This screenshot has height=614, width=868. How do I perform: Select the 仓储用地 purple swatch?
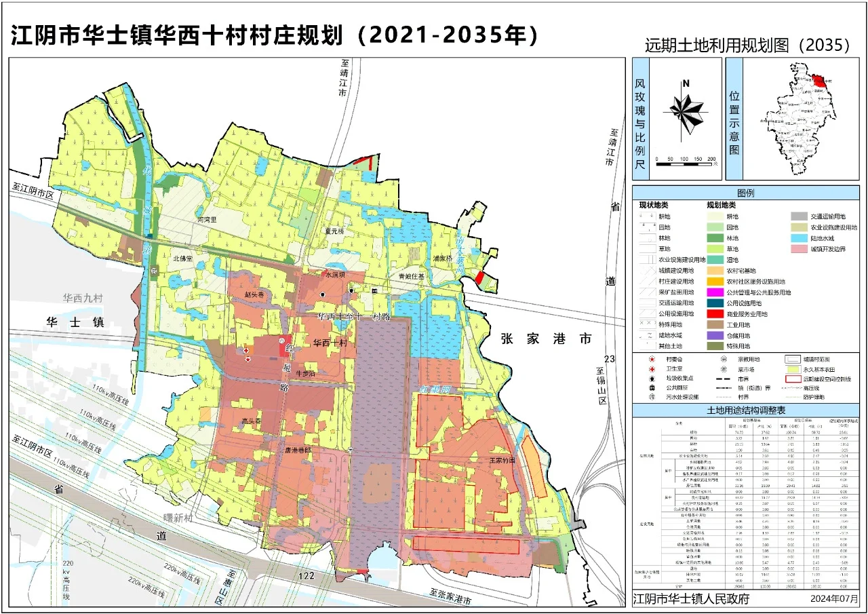(x=715, y=335)
